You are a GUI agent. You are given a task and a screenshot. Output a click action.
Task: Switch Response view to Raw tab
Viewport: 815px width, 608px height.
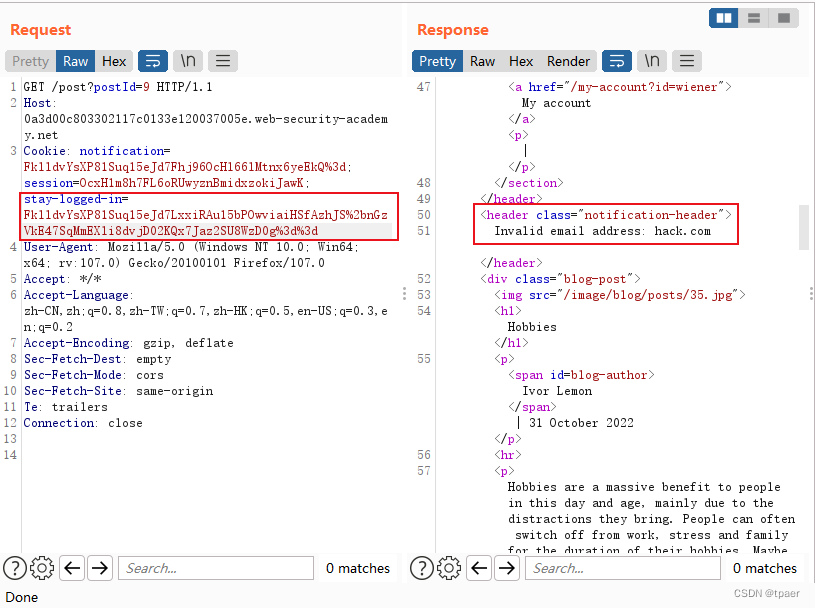pyautogui.click(x=482, y=61)
